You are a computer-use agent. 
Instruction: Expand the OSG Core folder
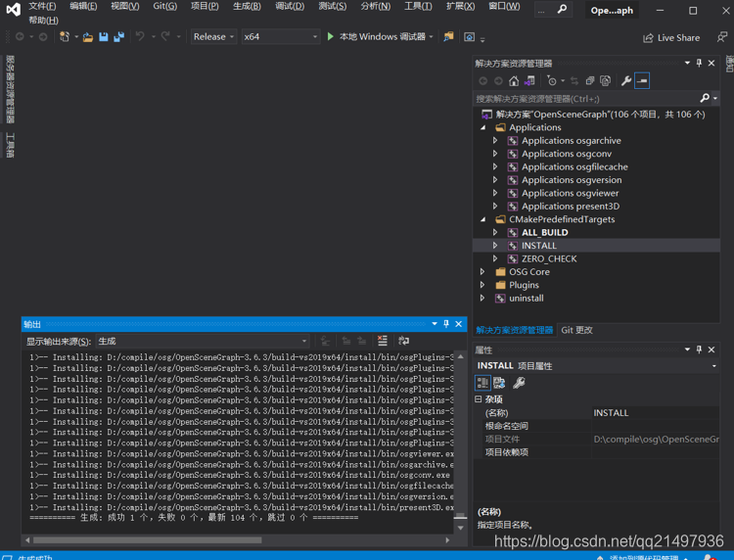[x=482, y=272]
